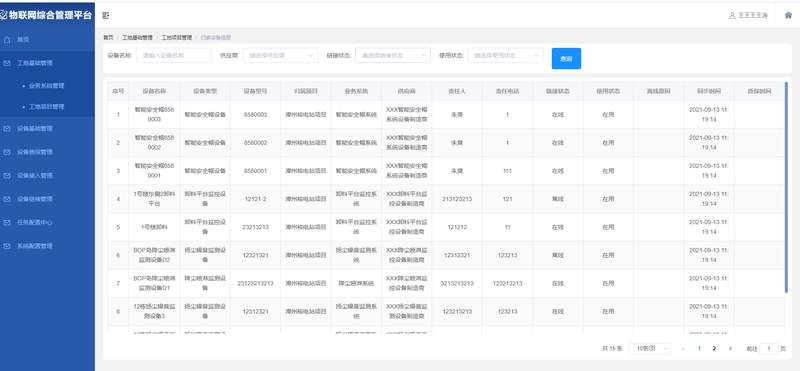Open the 供应商 supplier dropdown

[280, 56]
